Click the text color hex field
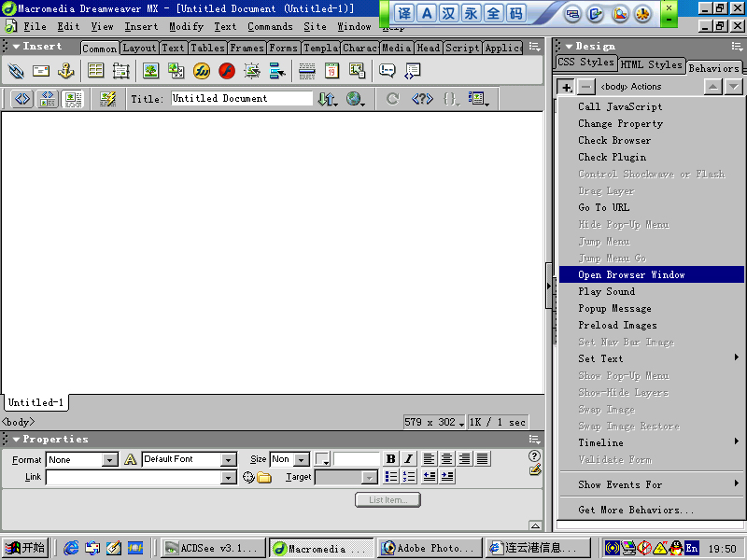Screen dimensions: 747x560 click(356, 459)
